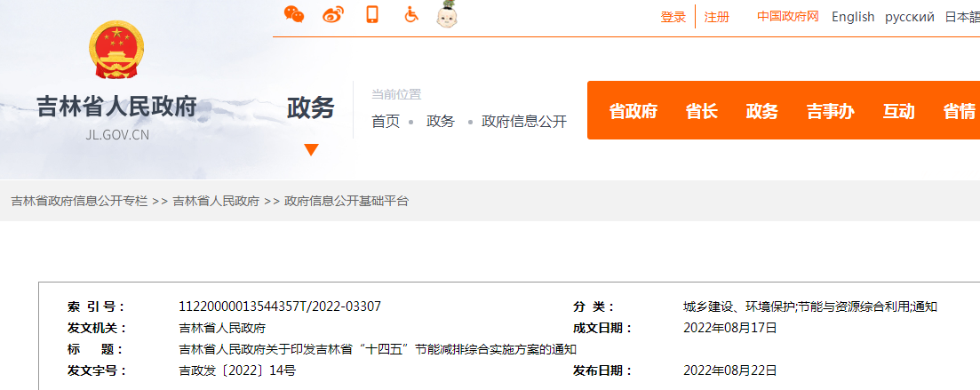
Task: Open the 互动 nav tab
Action: 898,111
